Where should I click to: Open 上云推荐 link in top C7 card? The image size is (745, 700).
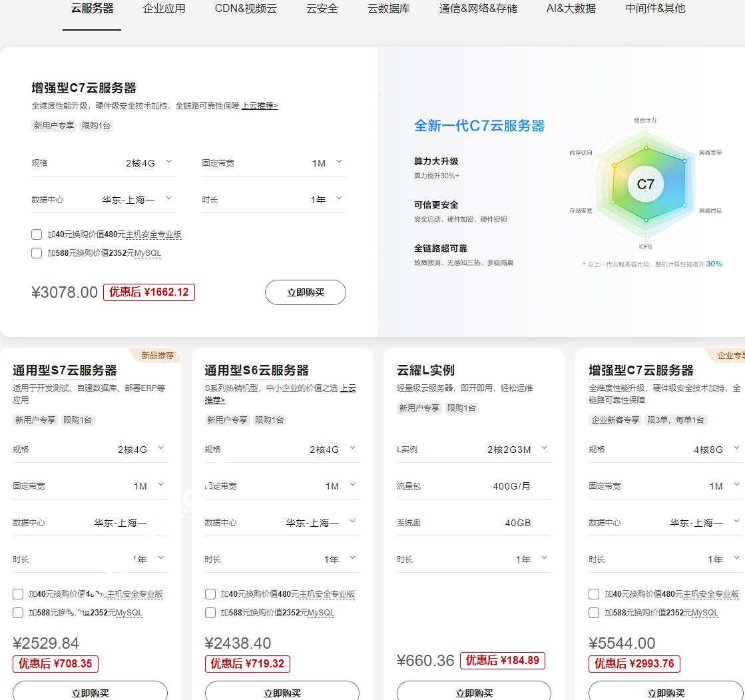tap(259, 106)
